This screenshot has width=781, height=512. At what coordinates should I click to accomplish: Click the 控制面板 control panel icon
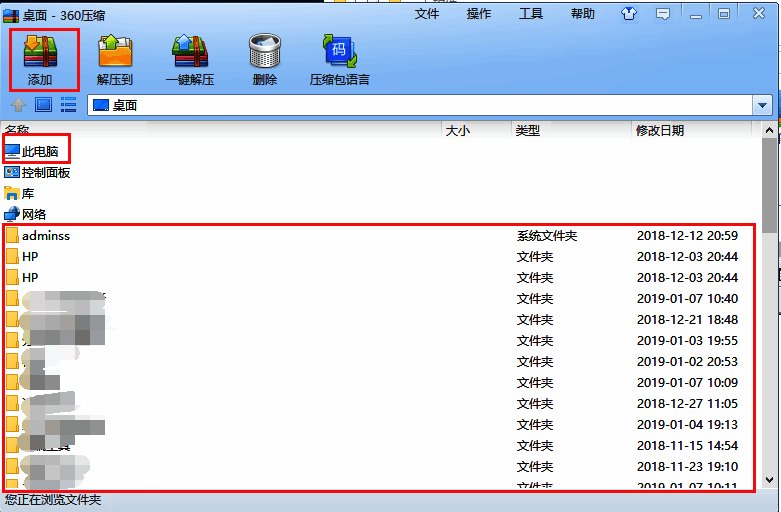[x=12, y=172]
